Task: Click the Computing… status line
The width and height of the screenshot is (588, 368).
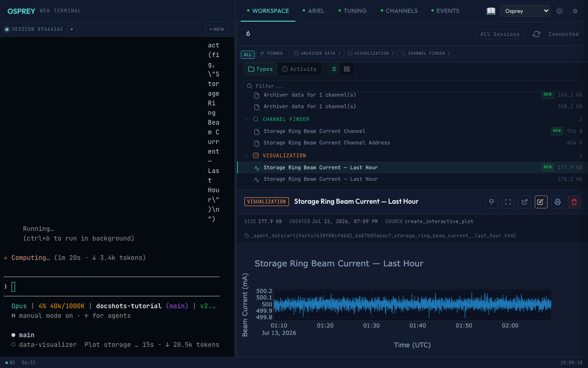Action: tap(75, 258)
